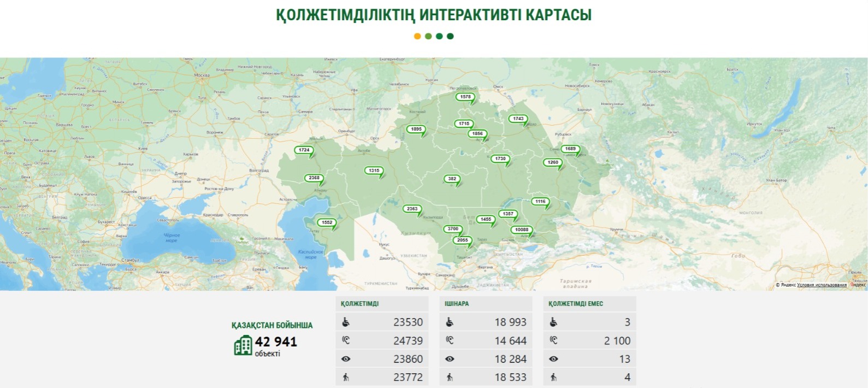This screenshot has width=868, height=388.
Task: Open map marker 1116
Action: tap(540, 202)
